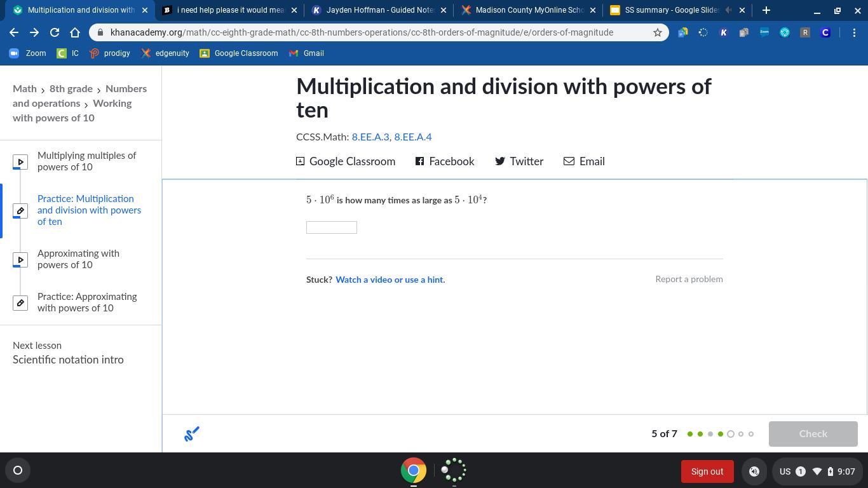Open the Google Classroom bookmark
The image size is (868, 488).
tap(239, 53)
